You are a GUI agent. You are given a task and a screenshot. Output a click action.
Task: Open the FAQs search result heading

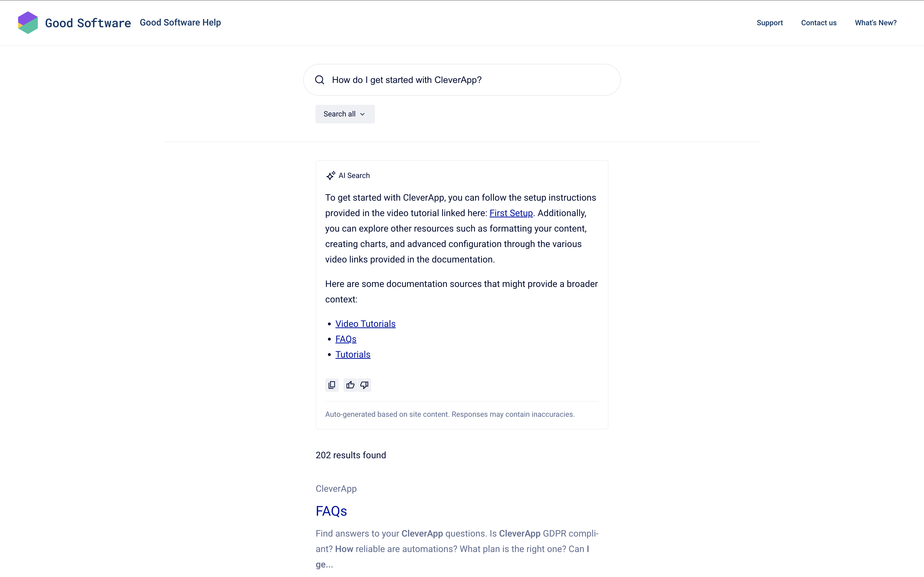coord(331,511)
